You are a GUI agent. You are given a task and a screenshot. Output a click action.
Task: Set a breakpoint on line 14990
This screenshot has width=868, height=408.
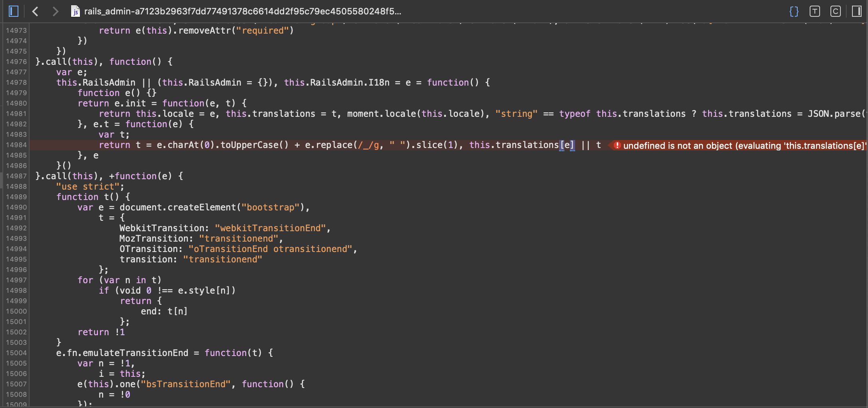coord(16,207)
